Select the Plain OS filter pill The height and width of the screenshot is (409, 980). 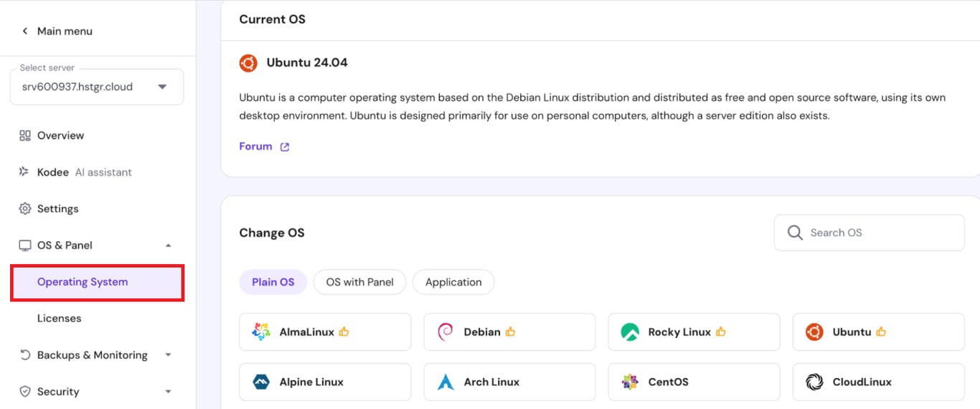point(273,282)
